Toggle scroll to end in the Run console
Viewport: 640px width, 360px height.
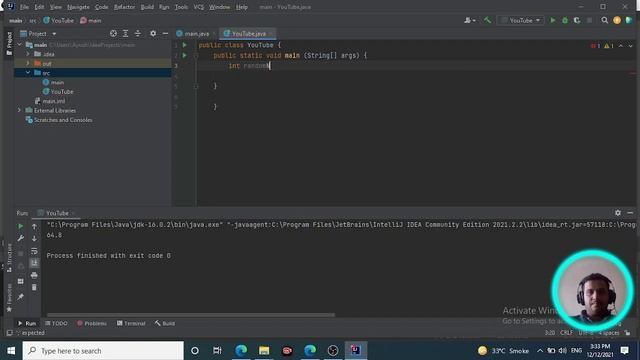click(34, 263)
